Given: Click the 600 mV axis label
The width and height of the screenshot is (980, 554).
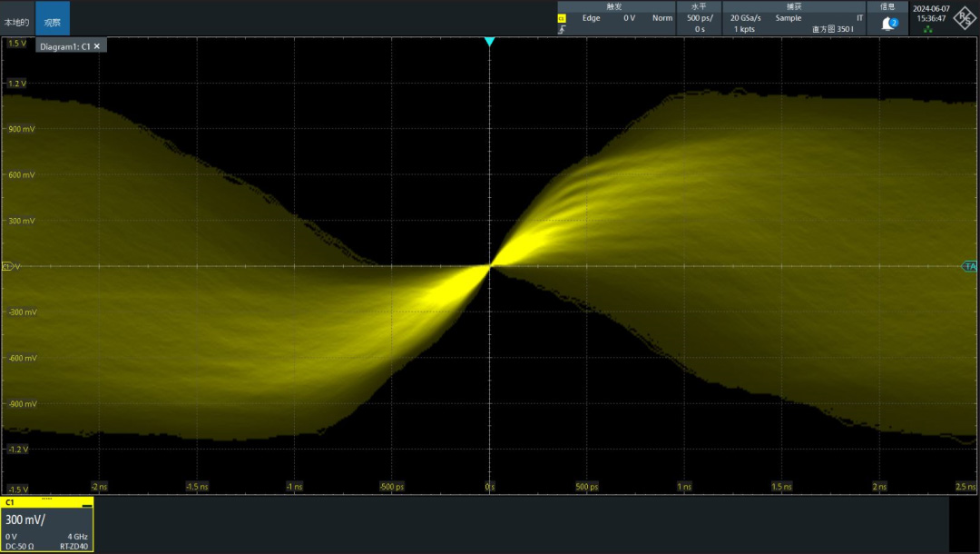Looking at the screenshot, I should [21, 175].
